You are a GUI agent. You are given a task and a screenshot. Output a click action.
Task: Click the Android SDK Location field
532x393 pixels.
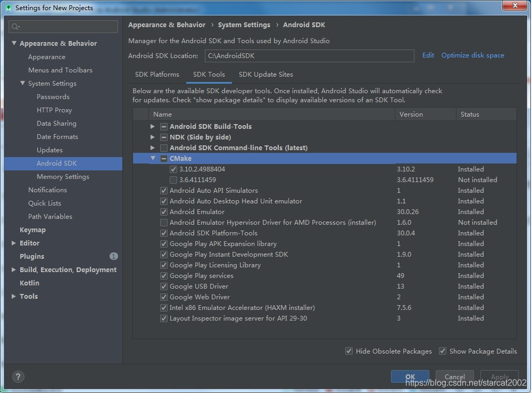310,56
